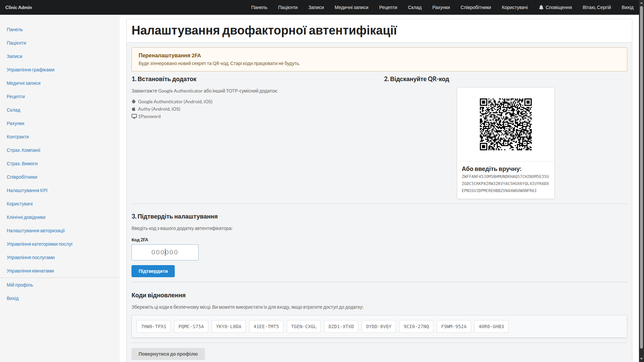Image resolution: width=644 pixels, height=362 pixels.
Task: Click the Переналаштування 2FA alert heading
Action: coord(170,56)
